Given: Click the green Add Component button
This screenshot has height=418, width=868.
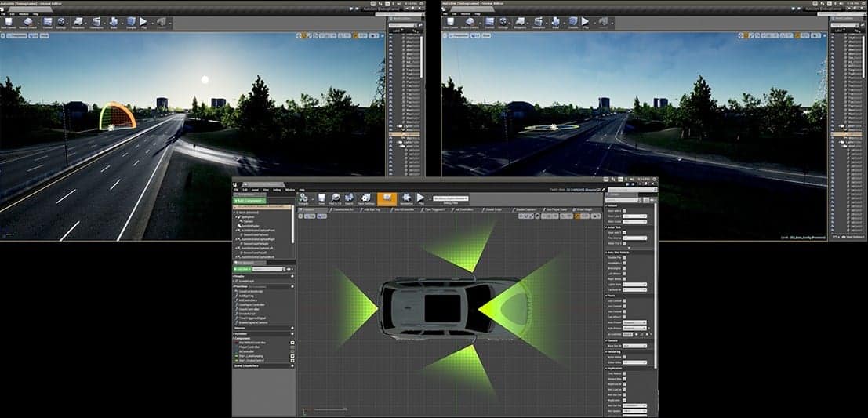Looking at the screenshot, I should [249, 201].
